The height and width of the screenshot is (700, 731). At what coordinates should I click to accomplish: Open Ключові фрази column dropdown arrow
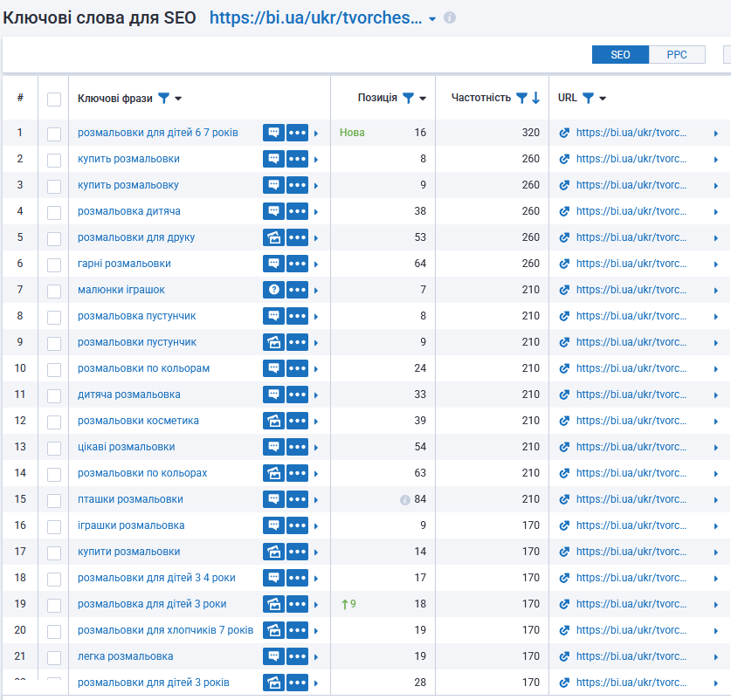pyautogui.click(x=178, y=99)
